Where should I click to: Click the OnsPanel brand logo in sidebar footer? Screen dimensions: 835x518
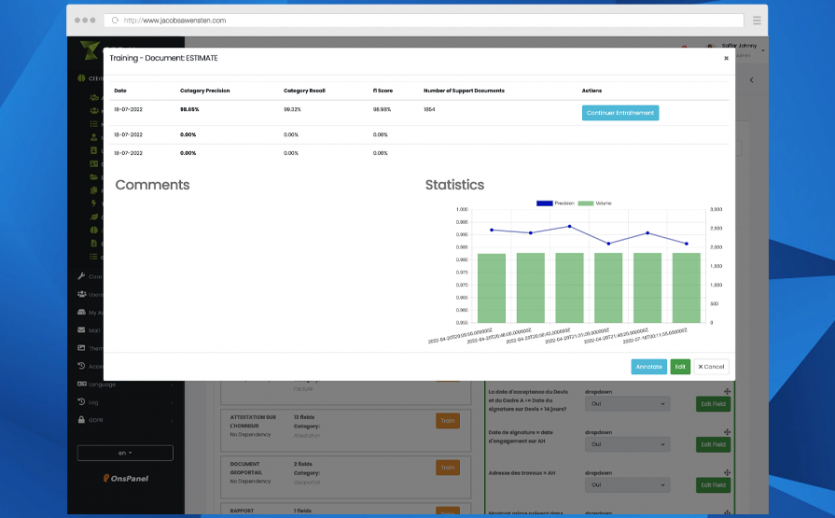pyautogui.click(x=126, y=478)
